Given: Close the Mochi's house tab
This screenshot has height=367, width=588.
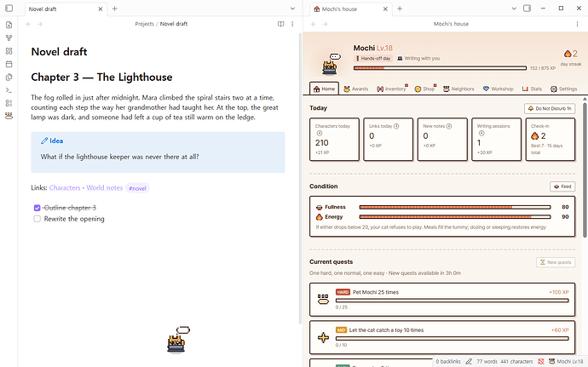Looking at the screenshot, I should (x=385, y=9).
